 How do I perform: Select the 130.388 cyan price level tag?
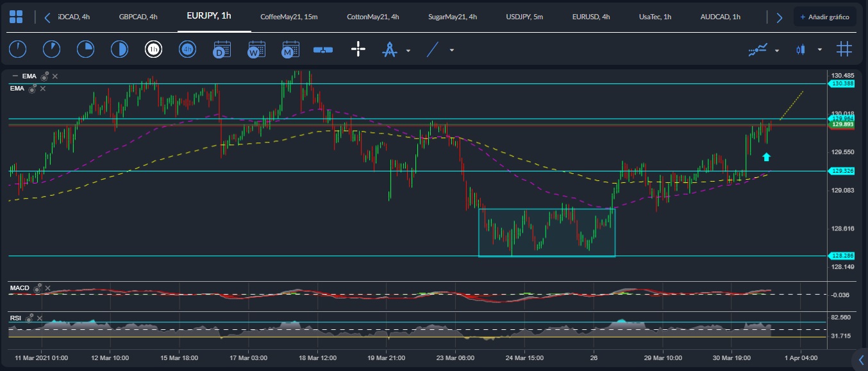click(x=842, y=83)
